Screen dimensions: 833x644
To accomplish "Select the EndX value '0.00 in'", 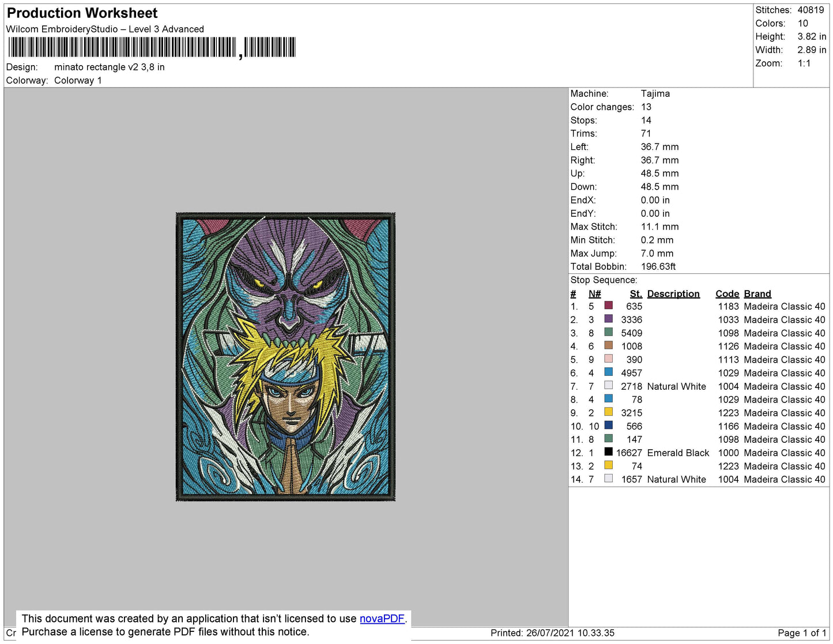I will [x=655, y=201].
